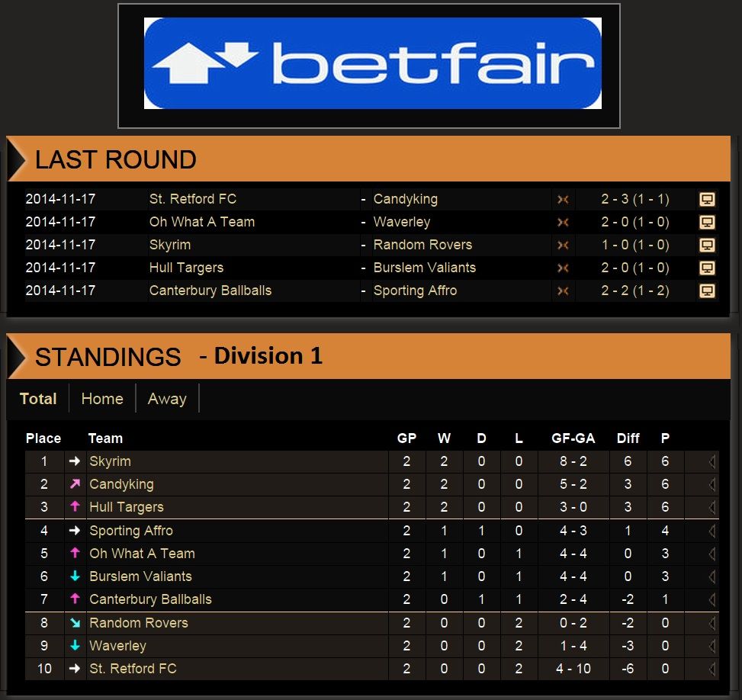Viewport: 742px width, 700px height.
Task: Open Random Rovers team in standings
Action: (138, 623)
